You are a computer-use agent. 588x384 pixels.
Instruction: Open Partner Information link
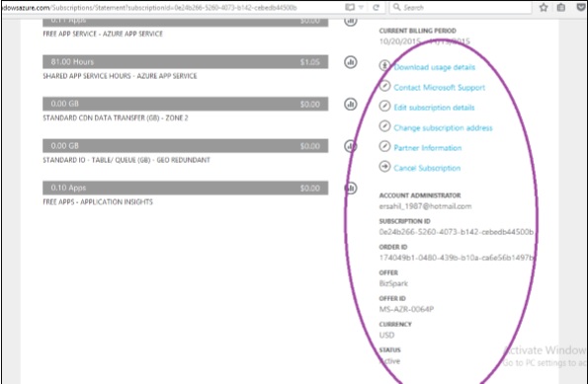[x=428, y=148]
